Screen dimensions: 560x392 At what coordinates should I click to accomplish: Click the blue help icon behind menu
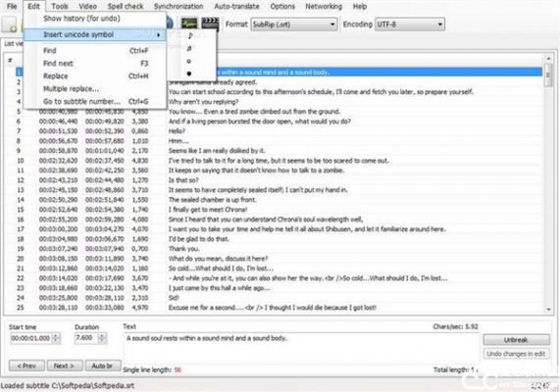tap(170, 24)
